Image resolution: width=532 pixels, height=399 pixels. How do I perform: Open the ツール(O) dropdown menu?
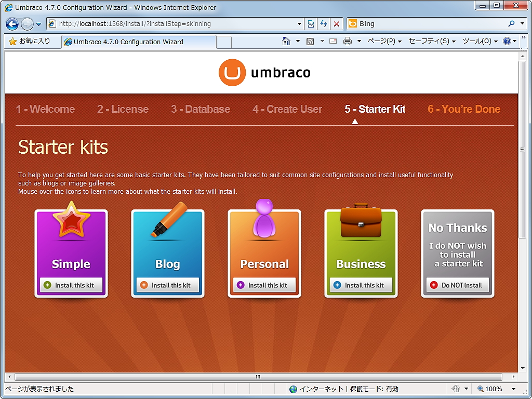(x=476, y=41)
